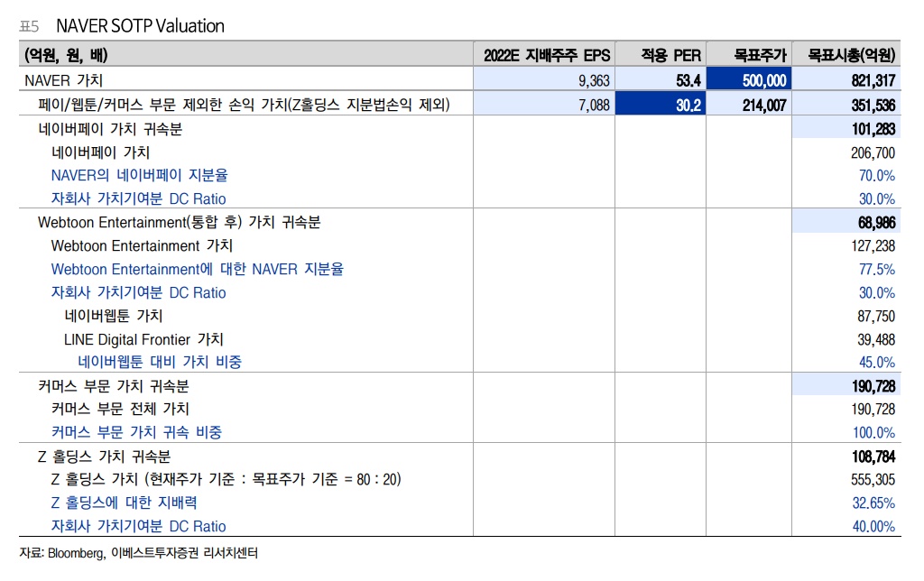Select the 'Webtoon Entertainment 가치' row label
924x581 pixels.
(x=142, y=245)
